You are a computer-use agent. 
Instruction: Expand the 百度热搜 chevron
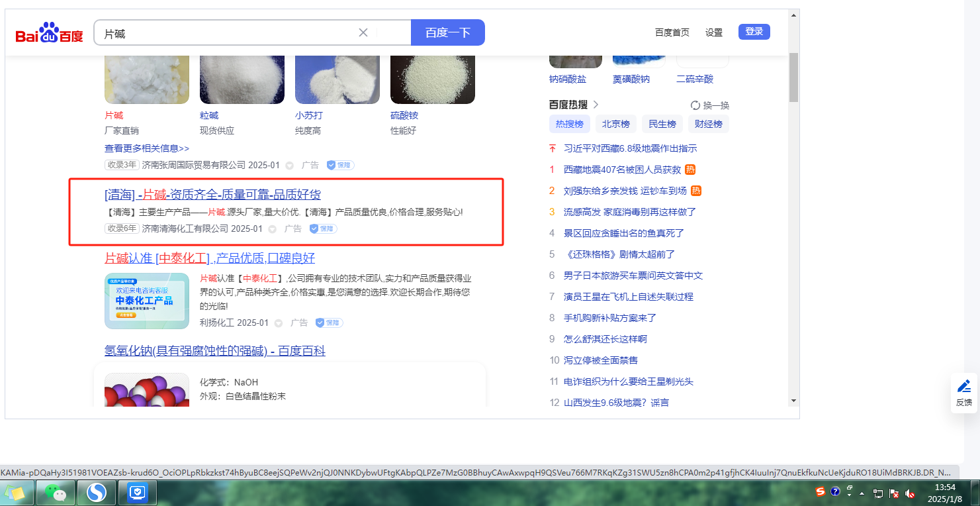click(596, 105)
